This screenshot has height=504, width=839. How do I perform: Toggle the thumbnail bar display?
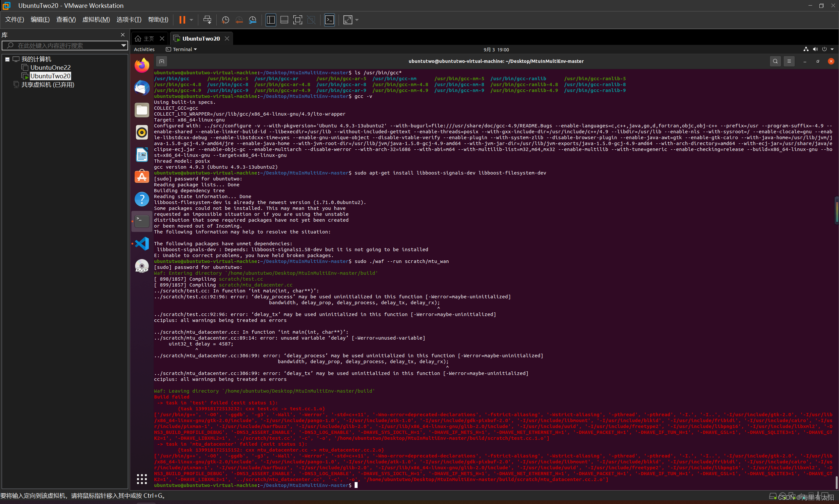point(284,20)
